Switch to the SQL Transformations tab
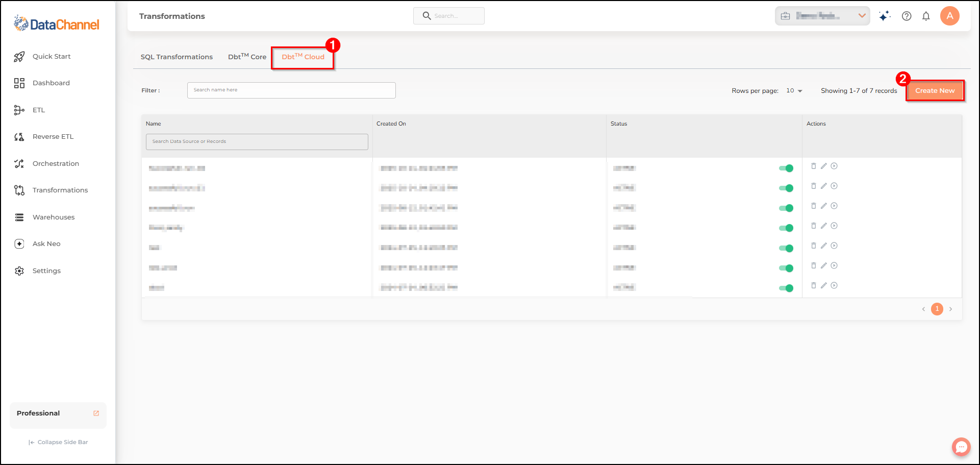Viewport: 980px width, 465px height. pos(177,57)
